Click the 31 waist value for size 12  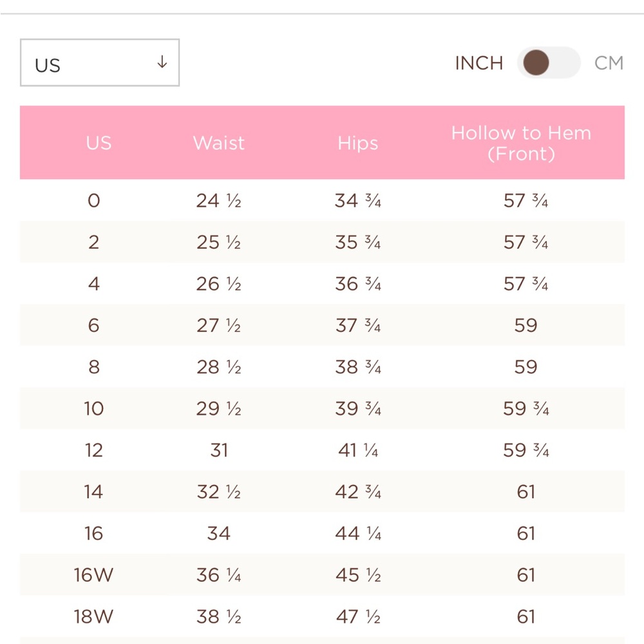click(x=219, y=450)
